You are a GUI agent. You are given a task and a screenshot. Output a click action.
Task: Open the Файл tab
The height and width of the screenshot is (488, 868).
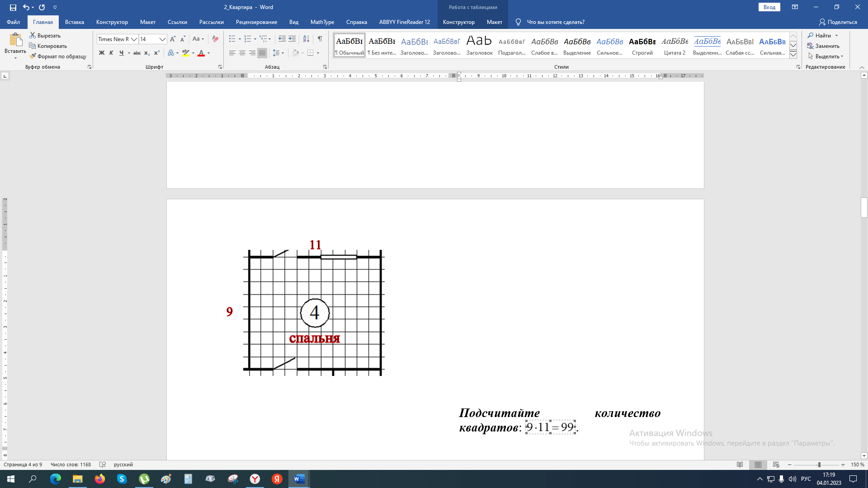click(13, 22)
